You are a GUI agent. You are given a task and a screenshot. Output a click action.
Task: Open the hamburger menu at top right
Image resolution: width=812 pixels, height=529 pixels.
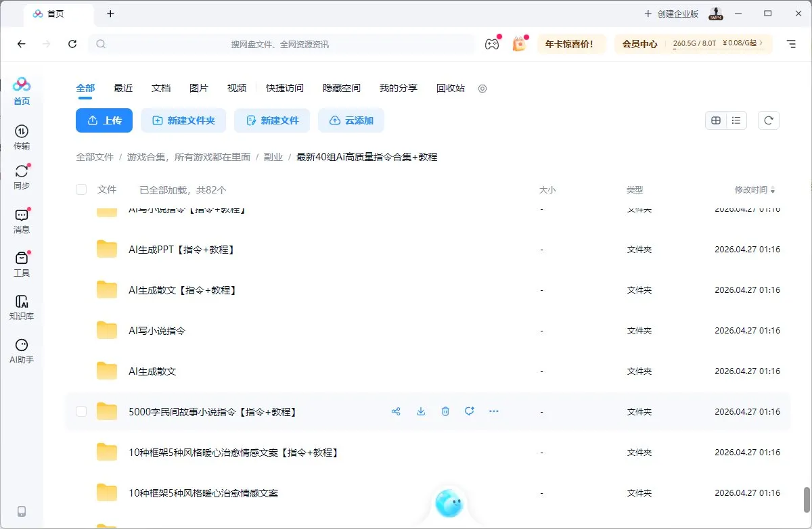(x=791, y=43)
